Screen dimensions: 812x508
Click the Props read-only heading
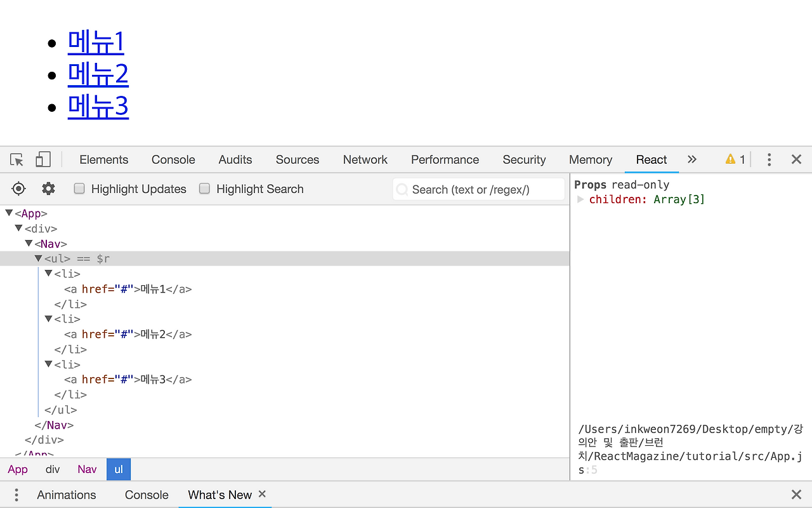[x=622, y=185]
